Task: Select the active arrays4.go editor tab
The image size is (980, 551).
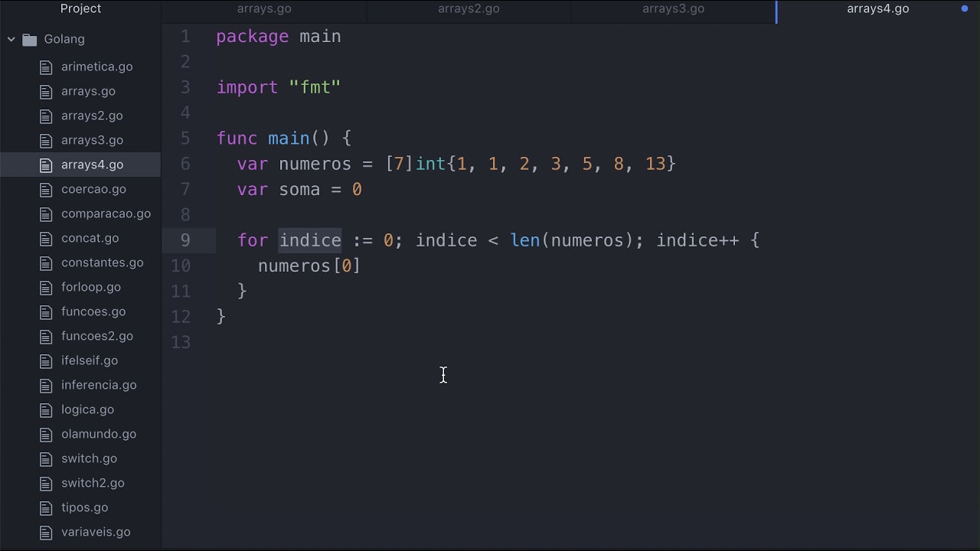Action: click(x=878, y=9)
